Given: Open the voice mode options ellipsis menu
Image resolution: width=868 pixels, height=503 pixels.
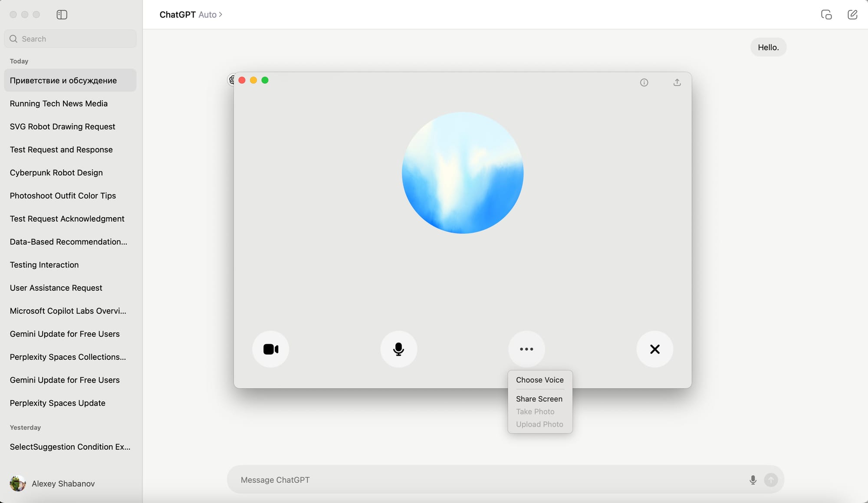Looking at the screenshot, I should click(526, 349).
